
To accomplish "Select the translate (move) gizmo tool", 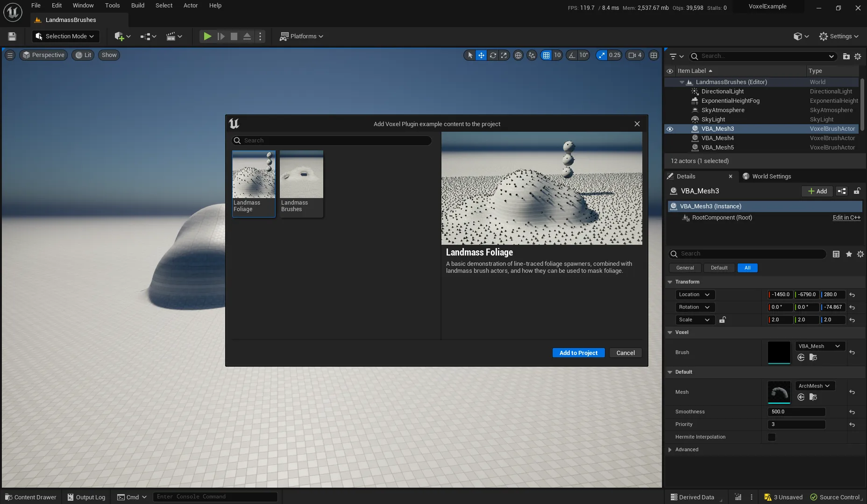I will (x=481, y=55).
